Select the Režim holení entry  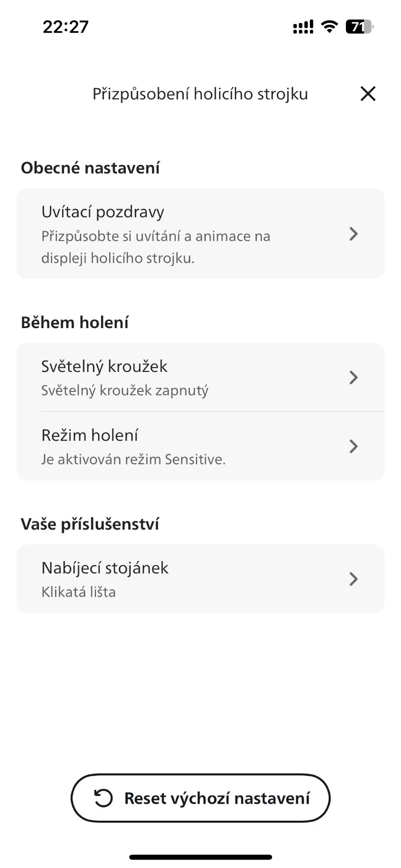click(x=90, y=435)
